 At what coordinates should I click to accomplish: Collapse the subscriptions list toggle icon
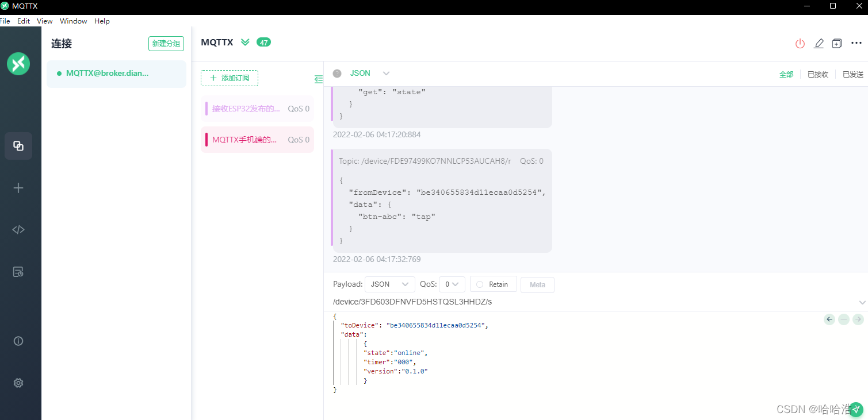pos(319,79)
